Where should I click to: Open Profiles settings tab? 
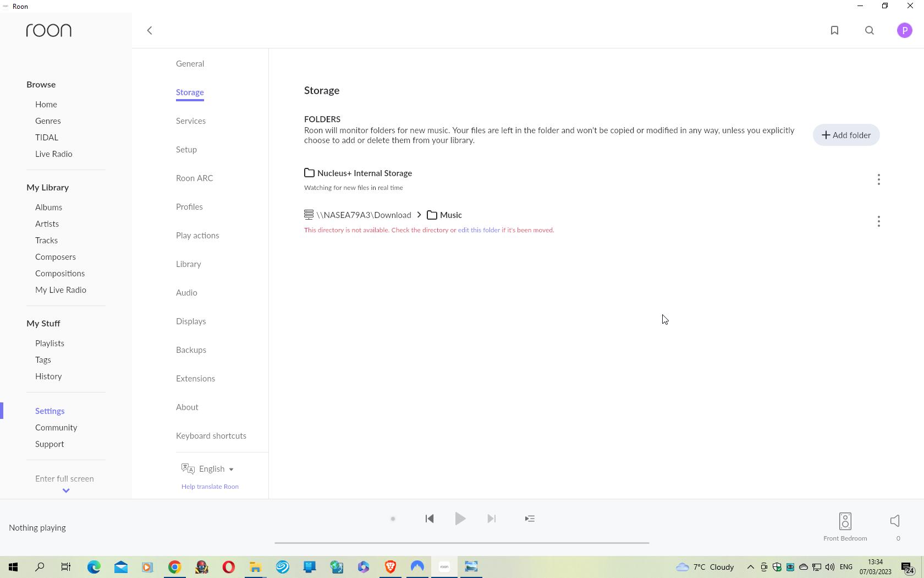(x=189, y=207)
